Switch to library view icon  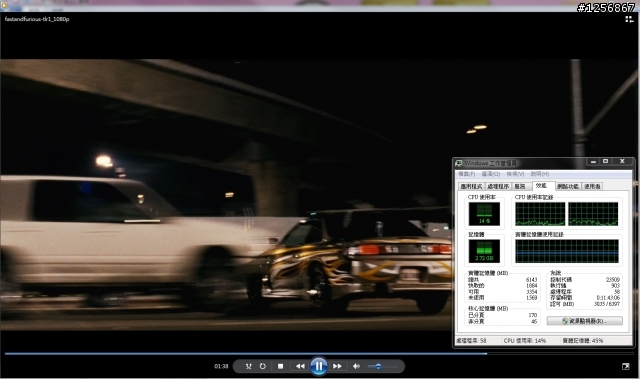point(629,19)
